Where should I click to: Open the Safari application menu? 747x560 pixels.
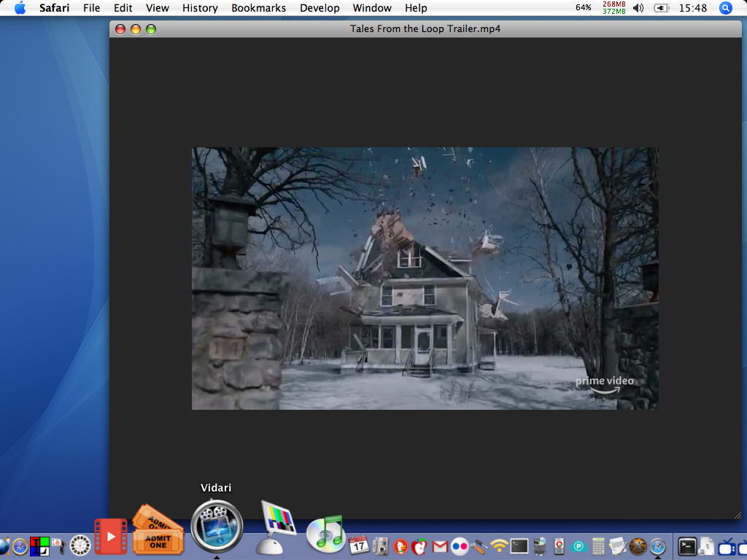click(x=54, y=8)
